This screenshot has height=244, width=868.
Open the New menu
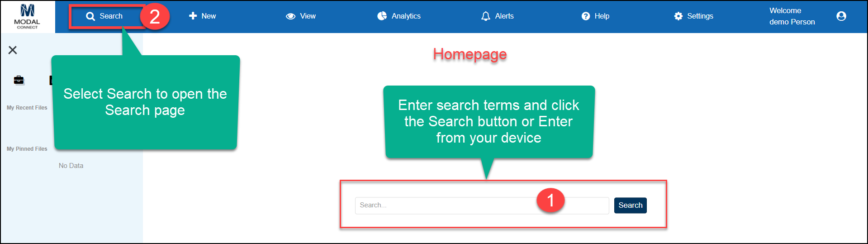202,16
